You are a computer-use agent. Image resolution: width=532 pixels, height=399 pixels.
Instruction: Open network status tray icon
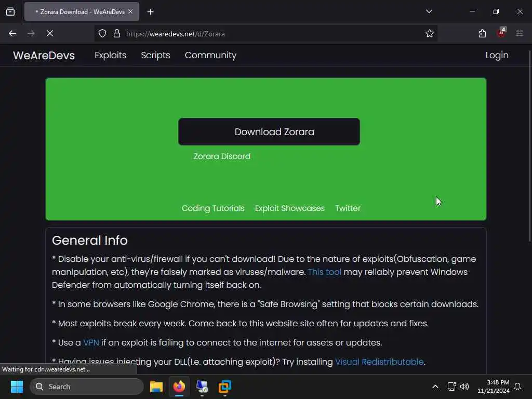pyautogui.click(x=451, y=387)
